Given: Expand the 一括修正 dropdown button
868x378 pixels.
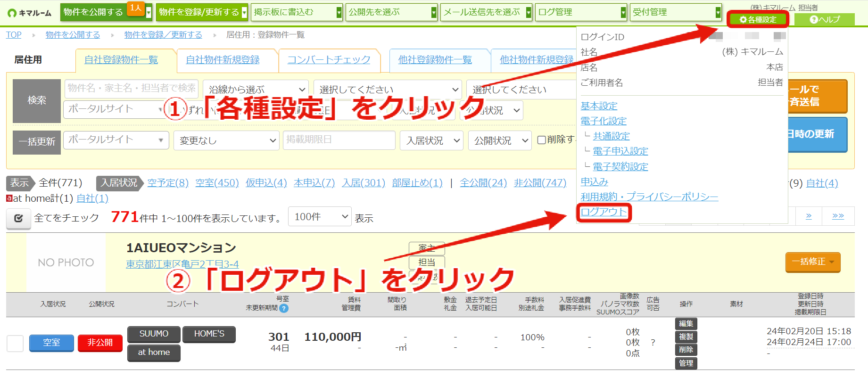Looking at the screenshot, I should point(813,262).
